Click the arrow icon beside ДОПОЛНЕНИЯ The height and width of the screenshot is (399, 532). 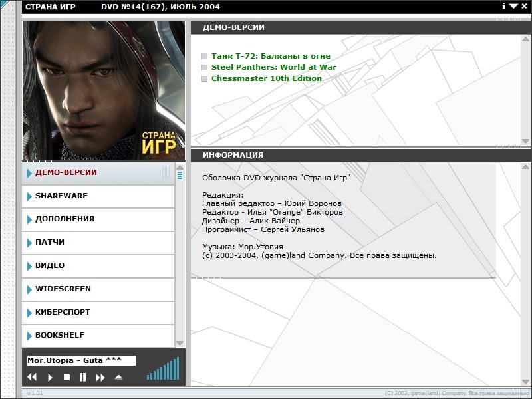click(29, 220)
